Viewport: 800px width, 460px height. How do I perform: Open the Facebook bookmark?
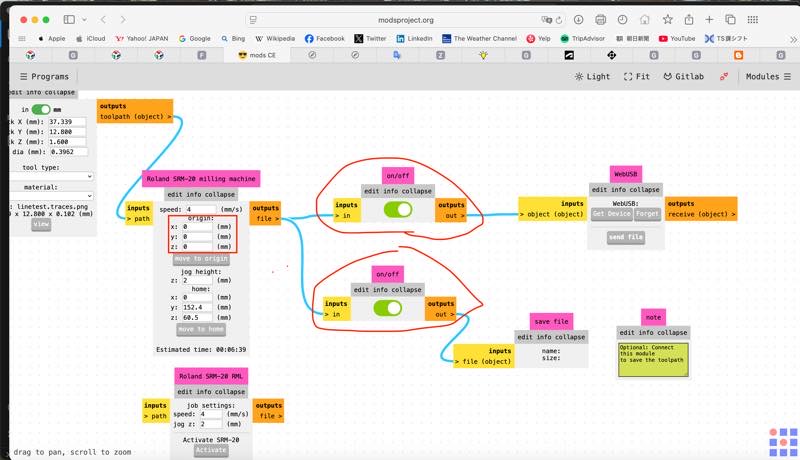(324, 38)
